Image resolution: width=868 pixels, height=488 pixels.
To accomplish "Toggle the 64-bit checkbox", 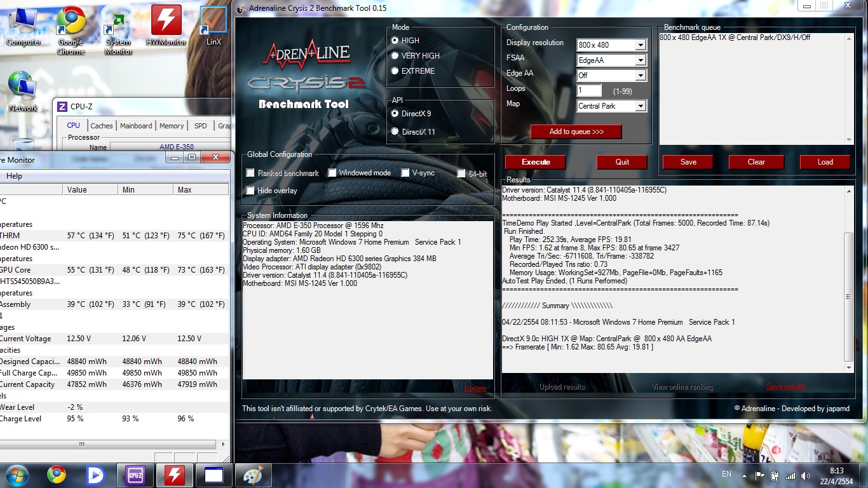I will click(462, 173).
